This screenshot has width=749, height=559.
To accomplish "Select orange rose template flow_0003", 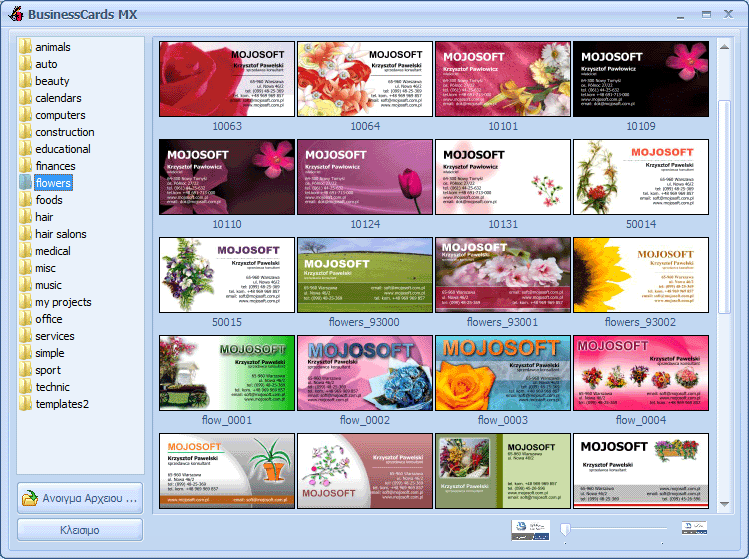I will pos(503,373).
